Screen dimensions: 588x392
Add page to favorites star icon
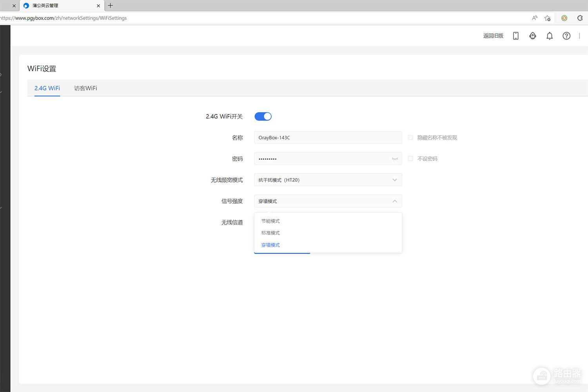coord(548,18)
